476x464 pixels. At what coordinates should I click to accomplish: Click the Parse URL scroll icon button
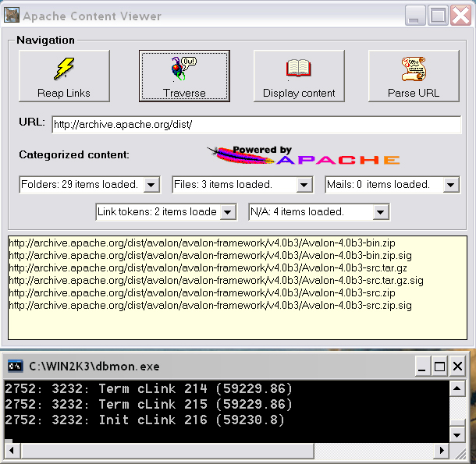click(x=414, y=76)
